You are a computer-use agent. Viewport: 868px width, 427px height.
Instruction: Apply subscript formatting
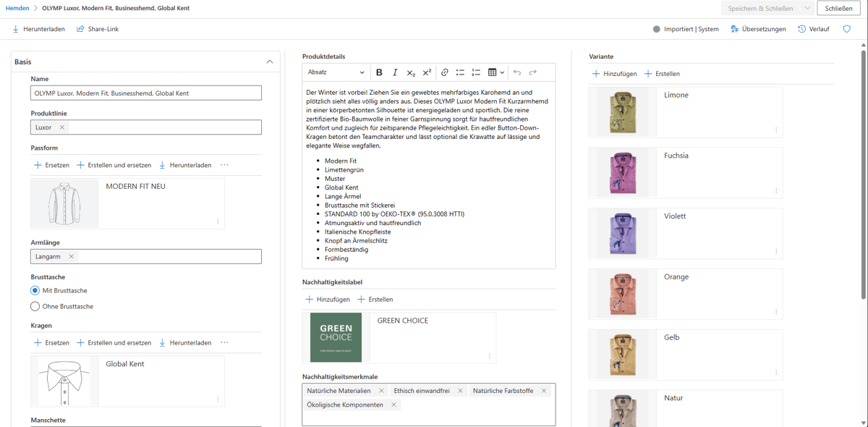pos(411,72)
